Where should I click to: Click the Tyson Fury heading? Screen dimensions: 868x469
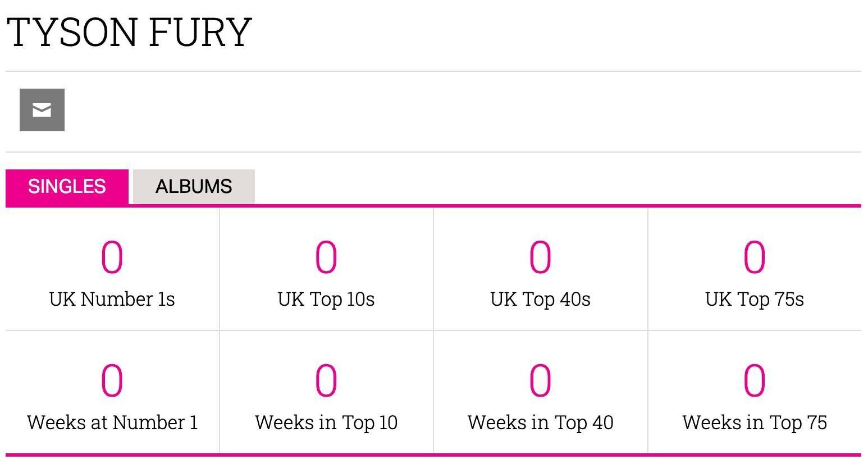point(129,32)
